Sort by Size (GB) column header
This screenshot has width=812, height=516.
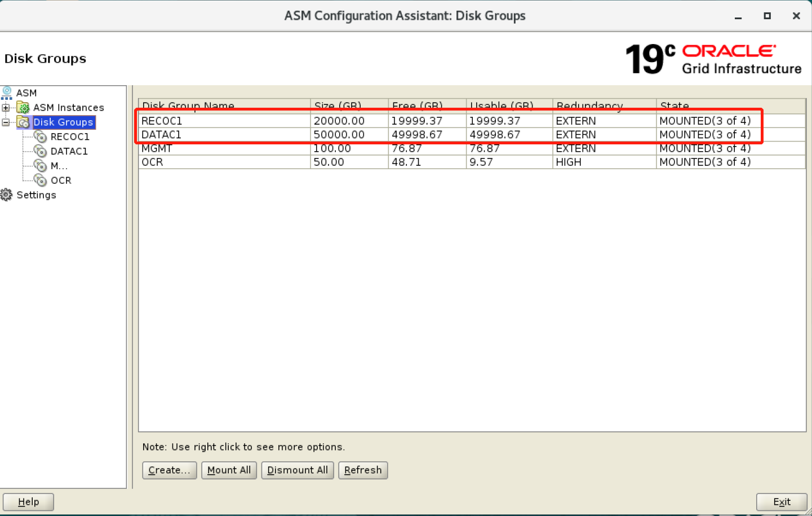[349, 106]
